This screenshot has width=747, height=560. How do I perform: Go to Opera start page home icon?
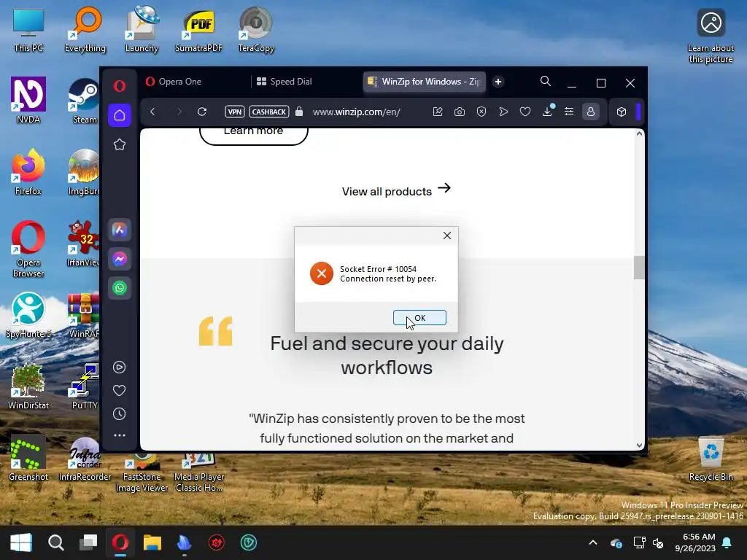click(120, 115)
